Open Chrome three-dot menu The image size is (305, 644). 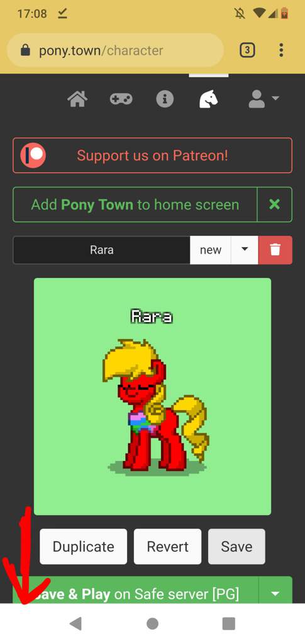281,50
